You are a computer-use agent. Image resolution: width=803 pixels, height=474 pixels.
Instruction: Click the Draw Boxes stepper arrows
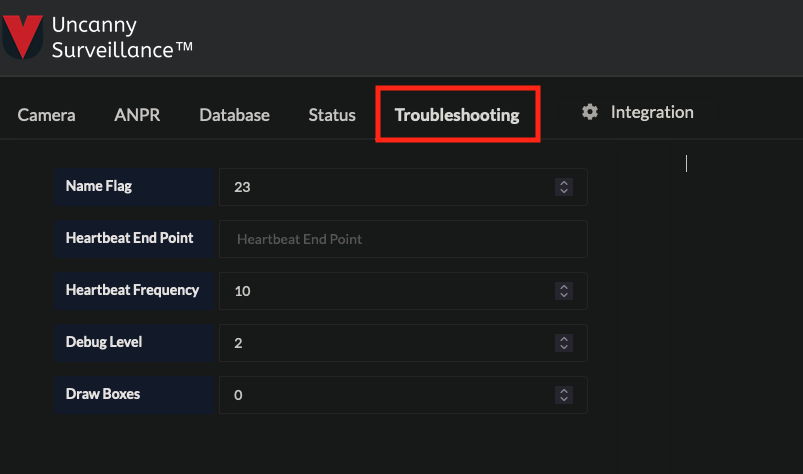pyautogui.click(x=564, y=395)
